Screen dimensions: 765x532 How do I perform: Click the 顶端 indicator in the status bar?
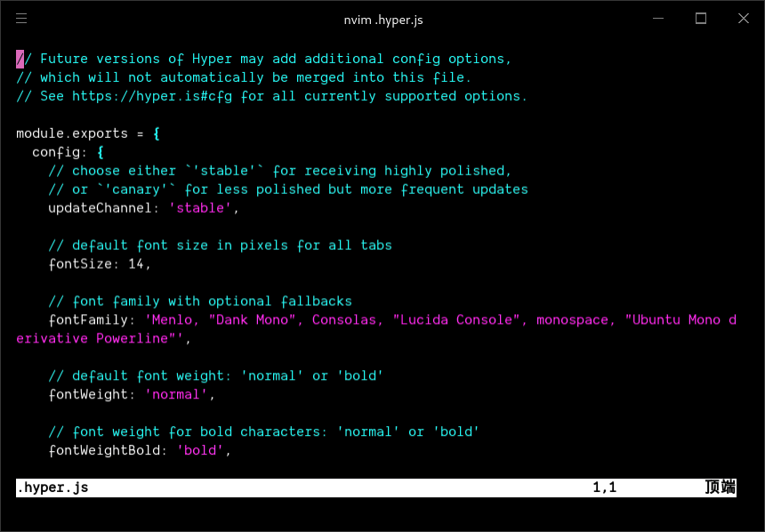718,488
